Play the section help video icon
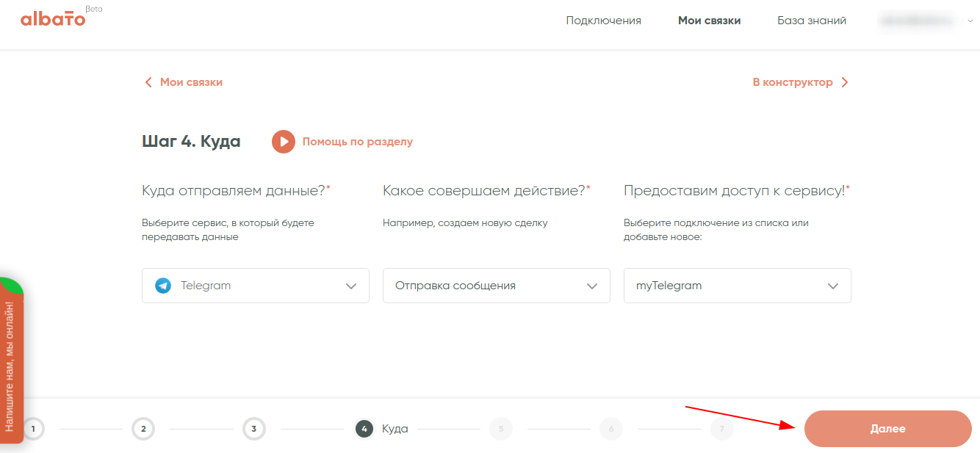This screenshot has width=980, height=453. [284, 142]
